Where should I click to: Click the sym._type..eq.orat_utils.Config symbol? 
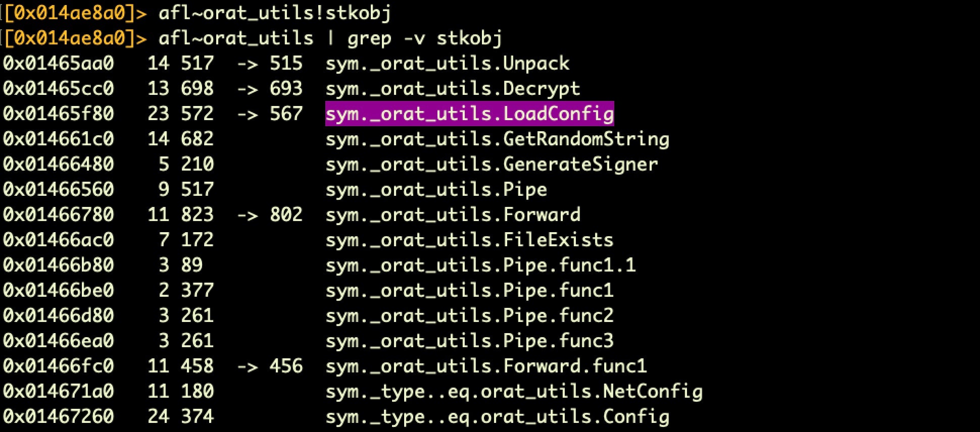click(497, 416)
